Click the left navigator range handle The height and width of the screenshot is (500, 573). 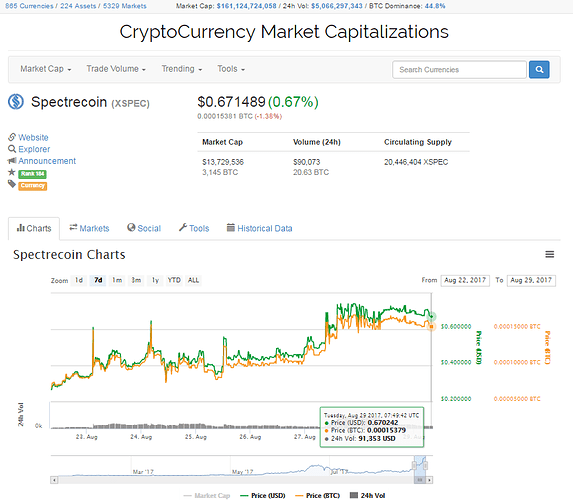[x=414, y=465]
